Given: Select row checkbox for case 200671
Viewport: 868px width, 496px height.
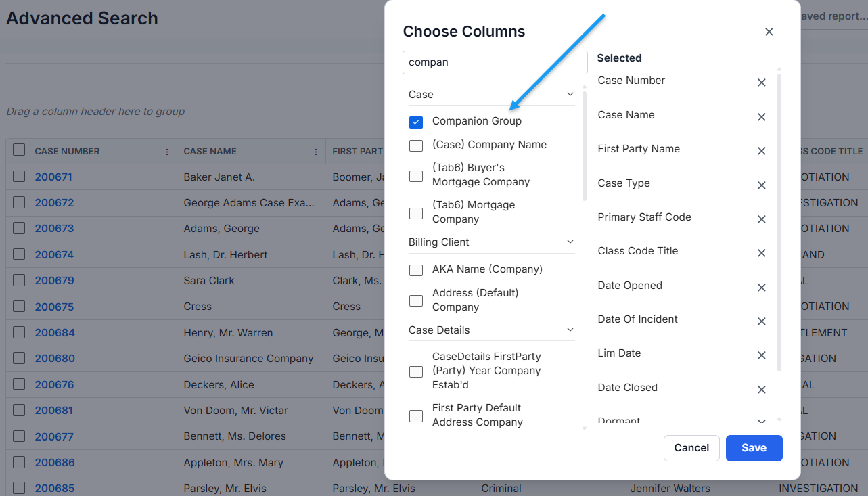Looking at the screenshot, I should coord(19,177).
